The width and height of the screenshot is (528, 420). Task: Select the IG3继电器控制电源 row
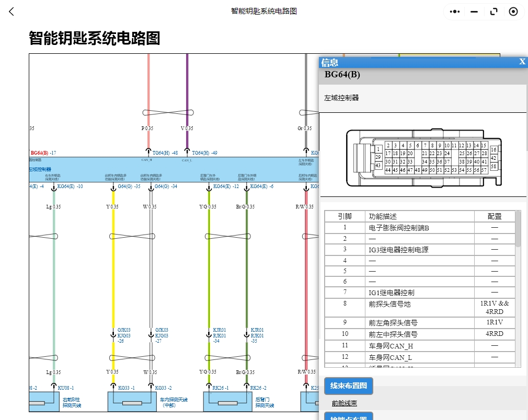(x=420, y=250)
